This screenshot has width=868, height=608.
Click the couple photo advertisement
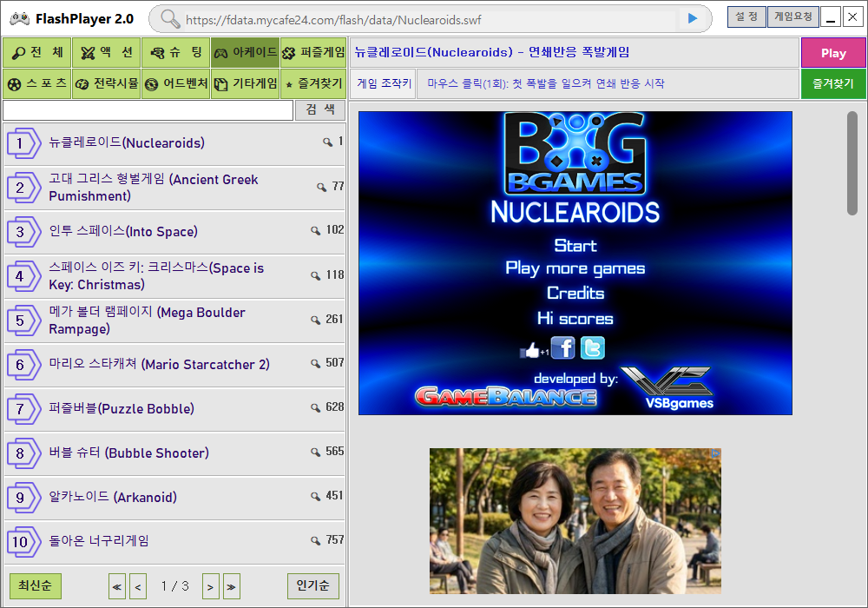(x=575, y=521)
